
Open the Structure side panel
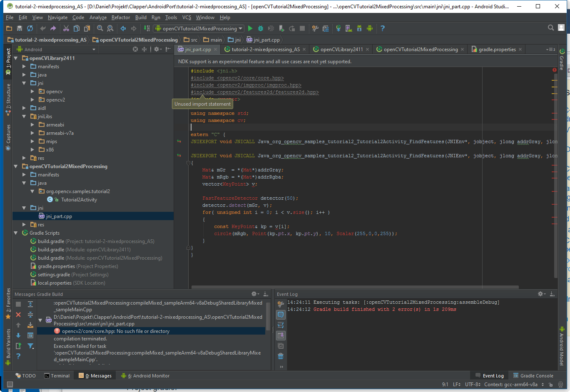click(8, 100)
